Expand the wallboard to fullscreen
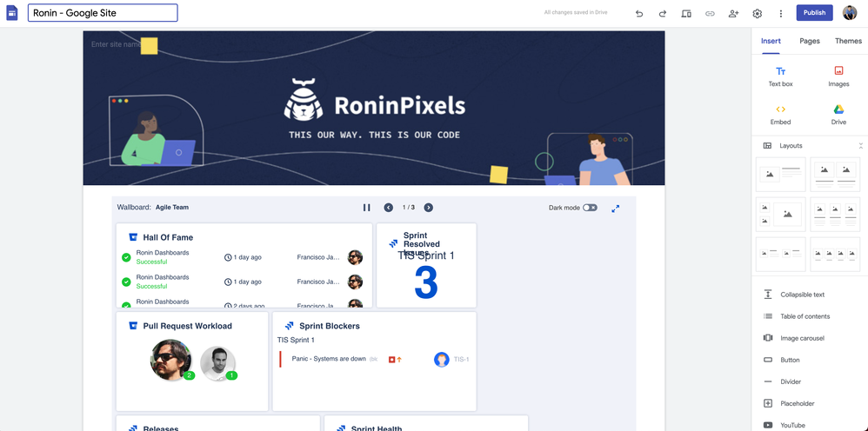This screenshot has width=868, height=431. (616, 209)
